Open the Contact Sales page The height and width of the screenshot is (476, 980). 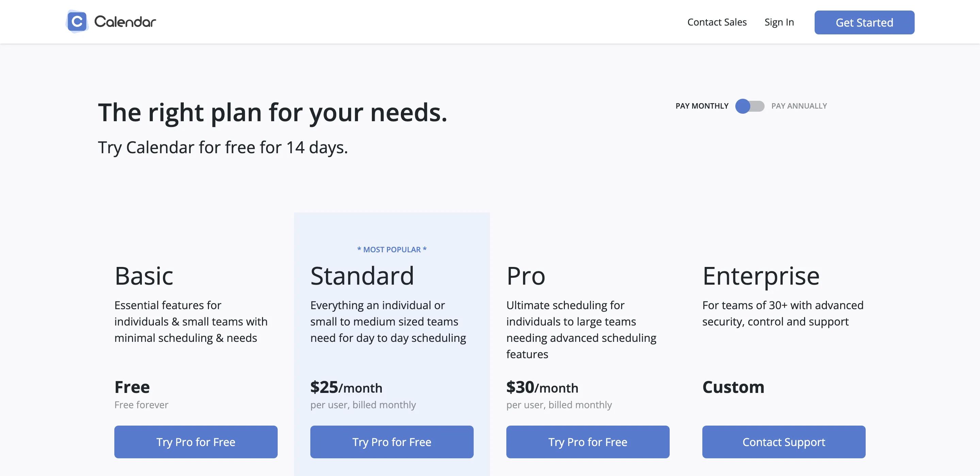pyautogui.click(x=717, y=22)
